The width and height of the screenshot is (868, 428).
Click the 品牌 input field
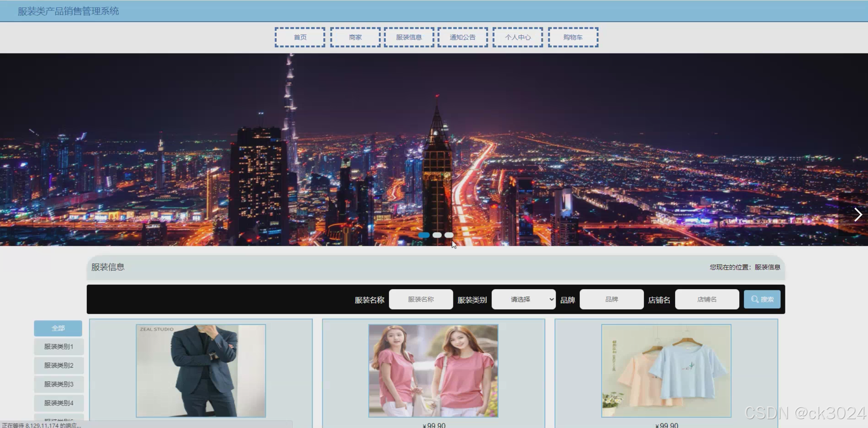pos(611,299)
